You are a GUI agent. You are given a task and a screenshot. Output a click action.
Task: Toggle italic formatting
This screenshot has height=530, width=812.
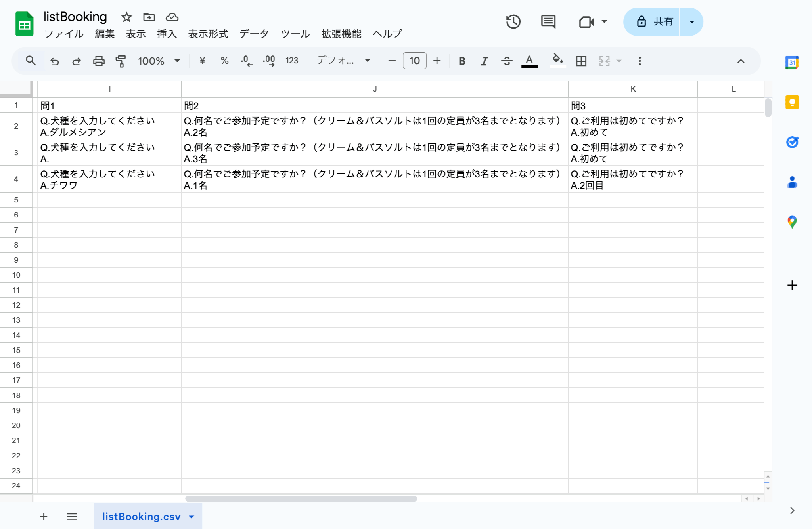pos(484,61)
